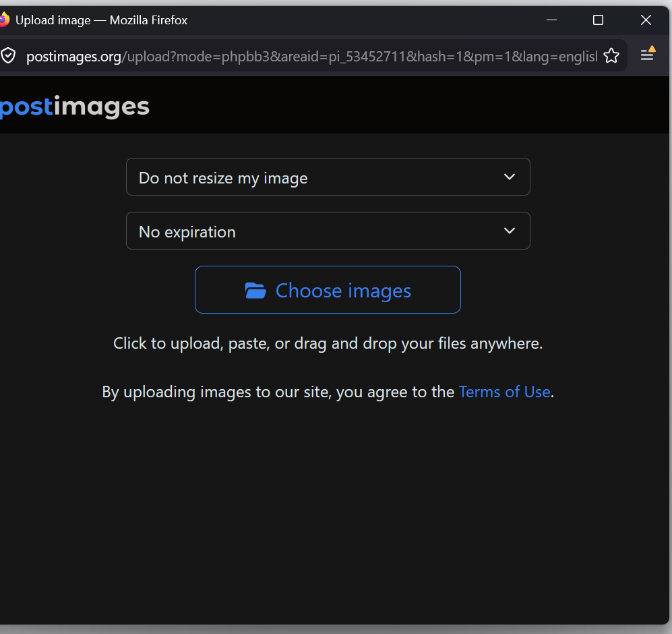Focus the postimages.org URL address field
Viewport: 672px width, 634px height.
point(311,56)
